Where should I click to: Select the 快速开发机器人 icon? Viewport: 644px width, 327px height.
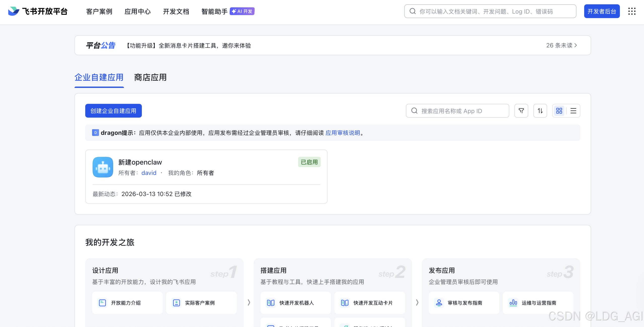271,303
